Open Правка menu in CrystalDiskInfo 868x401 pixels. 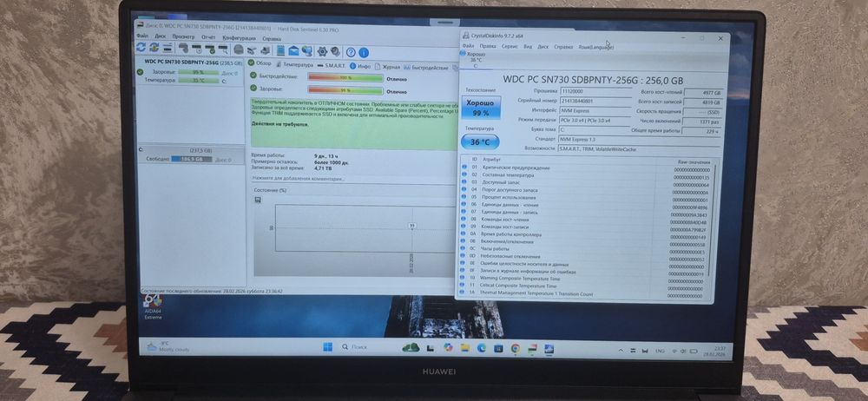click(488, 47)
